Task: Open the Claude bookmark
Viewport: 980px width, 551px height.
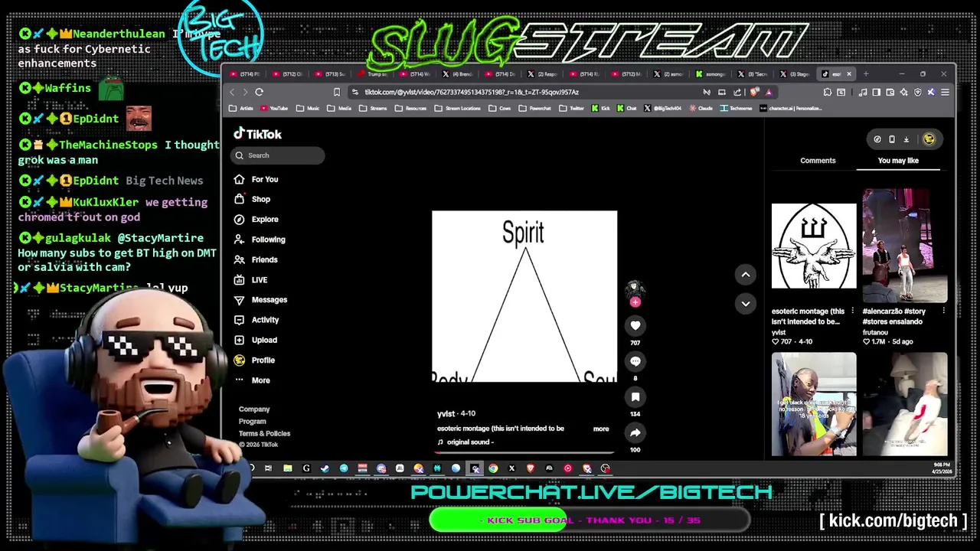Action: click(x=700, y=109)
